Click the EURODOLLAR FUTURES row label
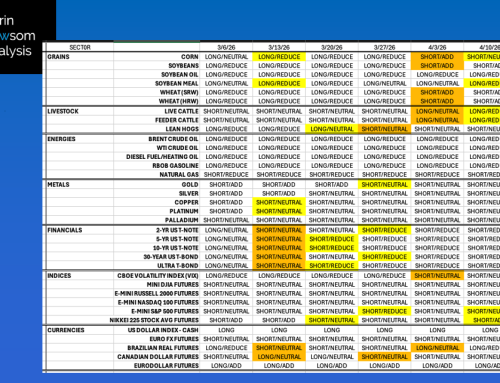 [x=166, y=366]
